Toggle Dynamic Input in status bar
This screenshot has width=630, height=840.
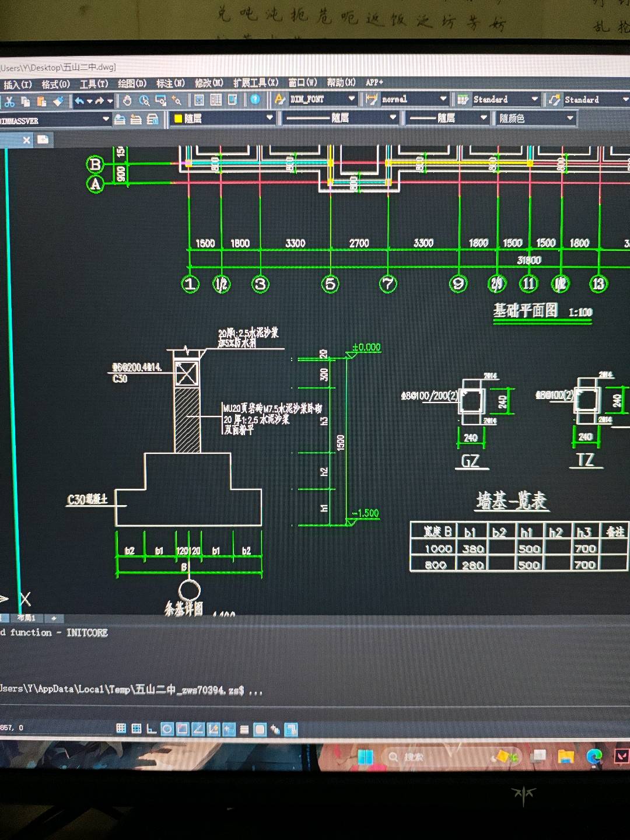[x=229, y=729]
